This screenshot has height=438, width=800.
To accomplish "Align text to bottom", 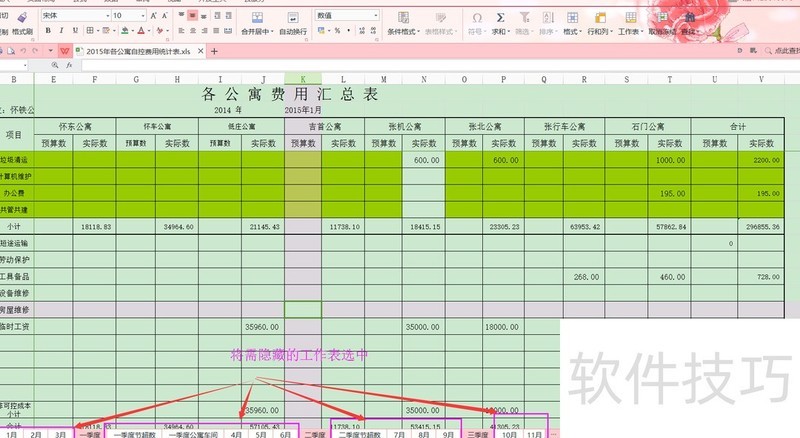I will click(x=204, y=16).
